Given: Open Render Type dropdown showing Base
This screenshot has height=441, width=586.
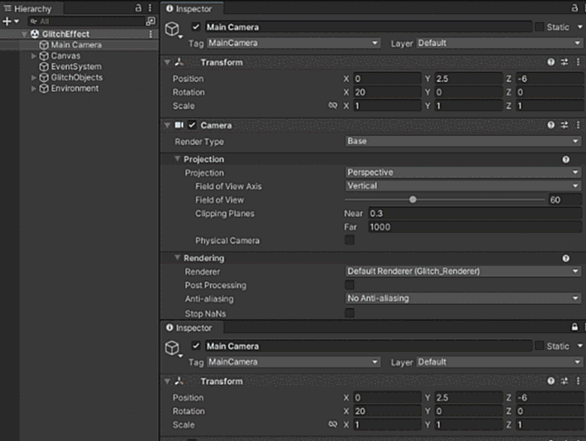Looking at the screenshot, I should (463, 141).
